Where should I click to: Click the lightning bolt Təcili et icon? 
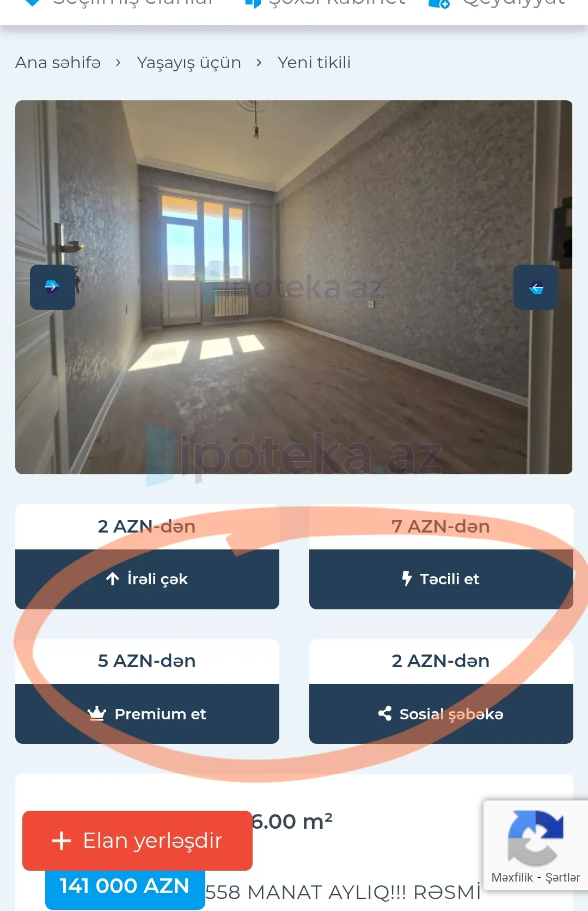[x=407, y=578]
